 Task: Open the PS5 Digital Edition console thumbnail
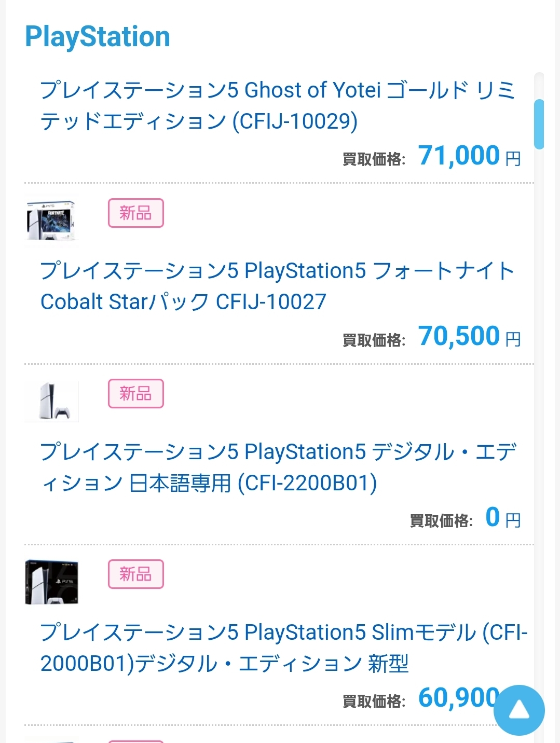(51, 401)
